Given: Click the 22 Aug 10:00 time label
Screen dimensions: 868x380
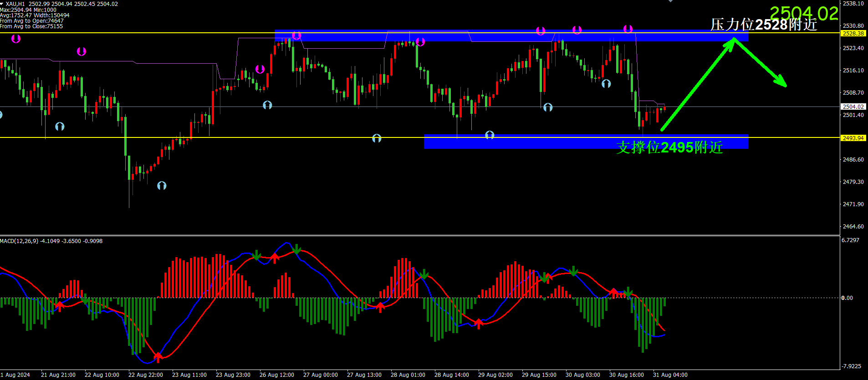Looking at the screenshot, I should 102,375.
